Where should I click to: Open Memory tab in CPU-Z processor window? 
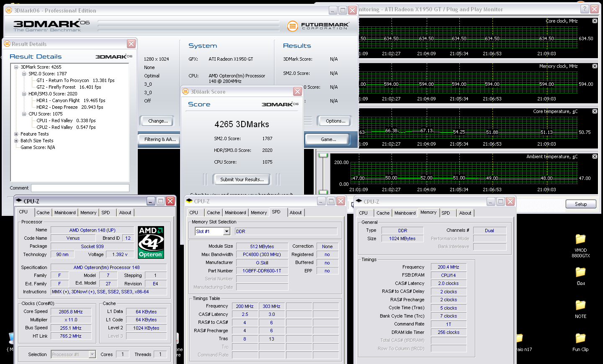pos(88,213)
